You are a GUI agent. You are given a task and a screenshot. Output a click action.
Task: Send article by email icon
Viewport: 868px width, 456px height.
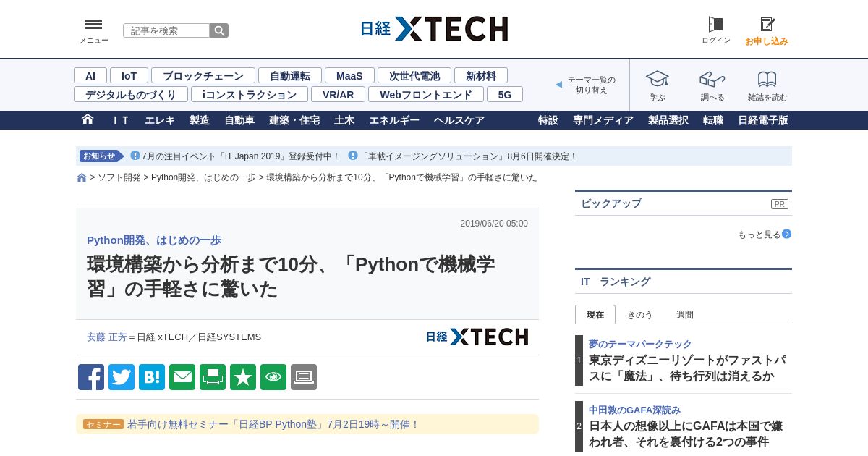pos(182,377)
